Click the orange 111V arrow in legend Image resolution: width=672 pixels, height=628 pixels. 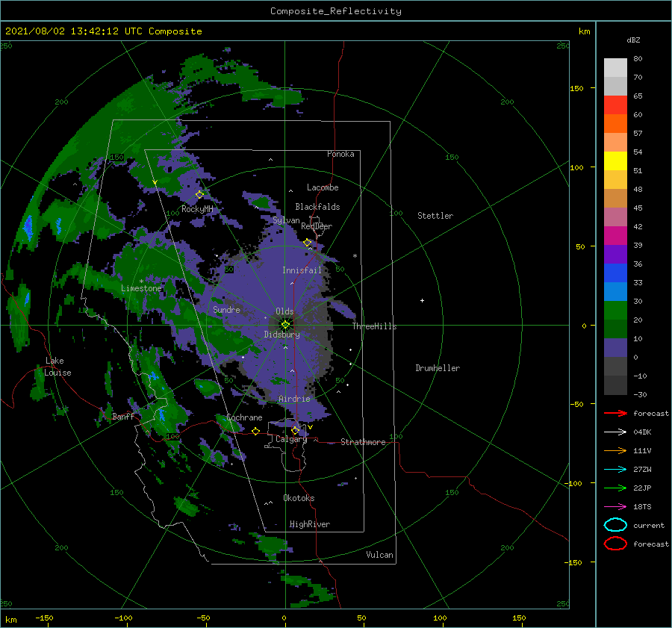point(615,450)
